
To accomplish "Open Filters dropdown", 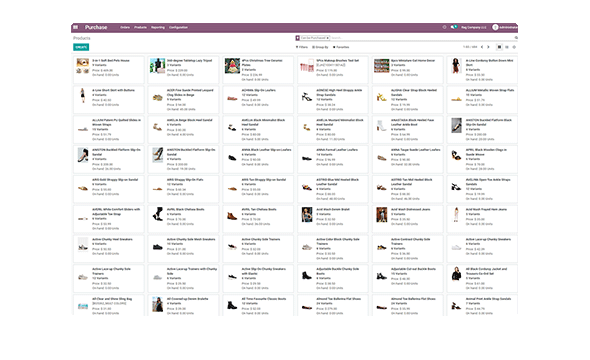I will tap(302, 47).
